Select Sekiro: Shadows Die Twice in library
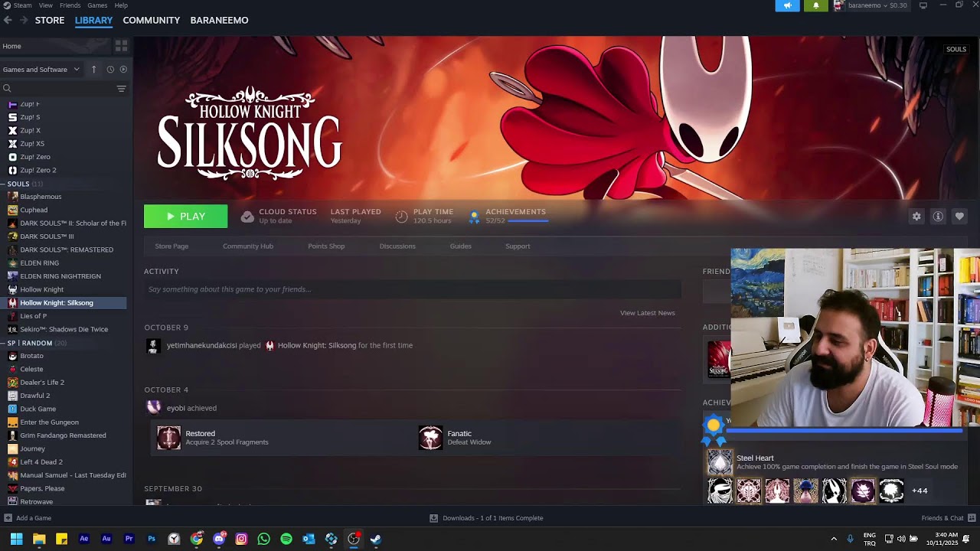 click(x=64, y=329)
